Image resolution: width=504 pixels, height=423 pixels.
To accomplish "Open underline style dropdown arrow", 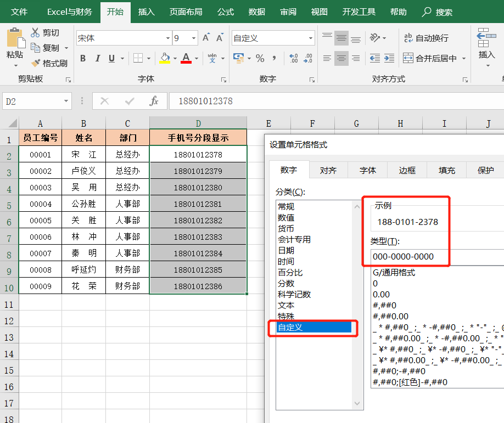I will 122,59.
